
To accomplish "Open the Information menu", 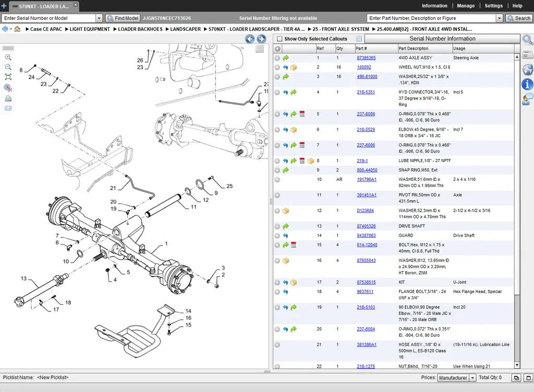I will (x=434, y=6).
